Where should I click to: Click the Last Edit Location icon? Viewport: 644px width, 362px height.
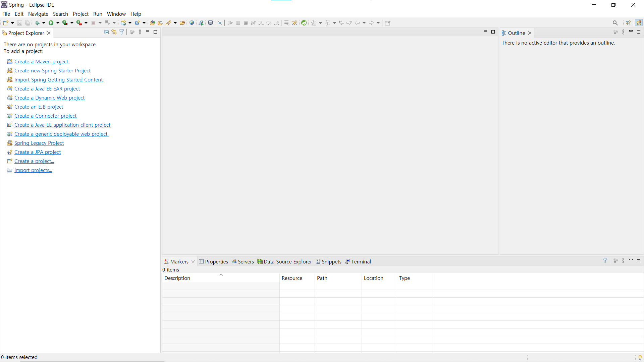(341, 23)
